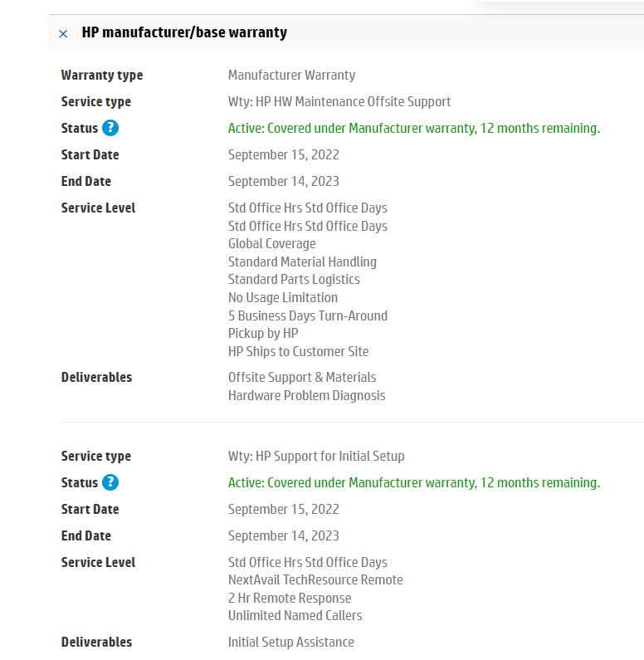Click Standard Material Handling entry
Screen dimensions: 644x660
pos(302,262)
